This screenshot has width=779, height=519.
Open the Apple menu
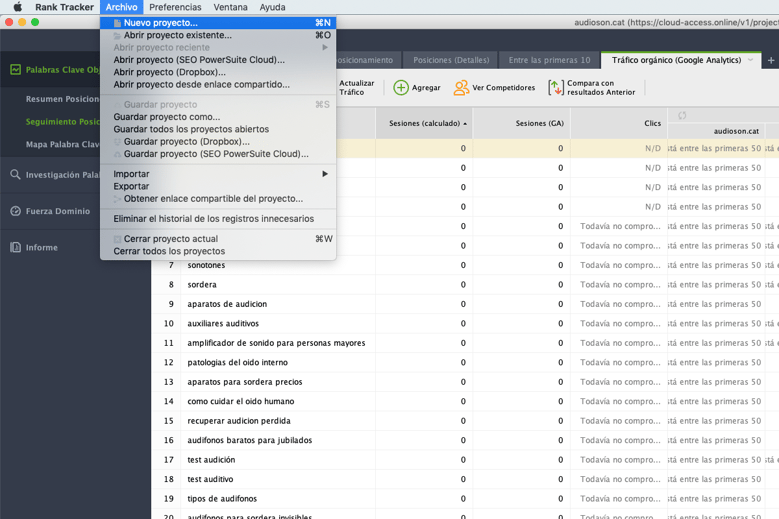point(17,7)
